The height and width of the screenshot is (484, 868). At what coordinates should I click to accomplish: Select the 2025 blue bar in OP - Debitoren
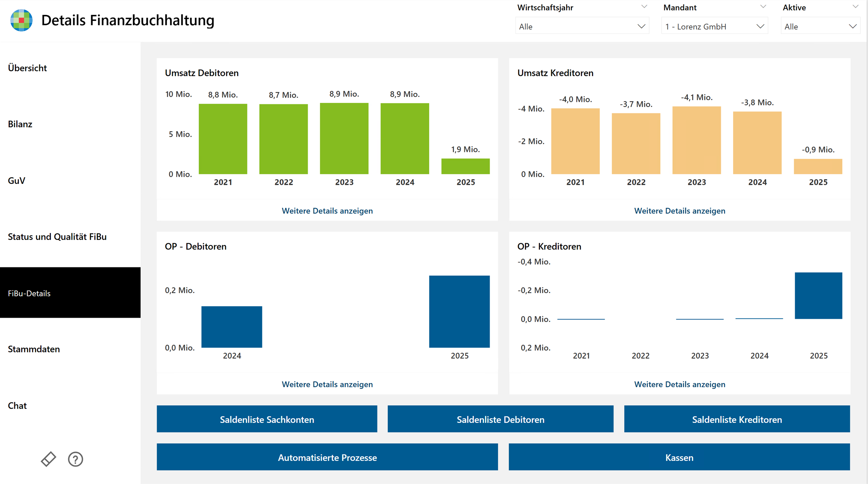[459, 312]
